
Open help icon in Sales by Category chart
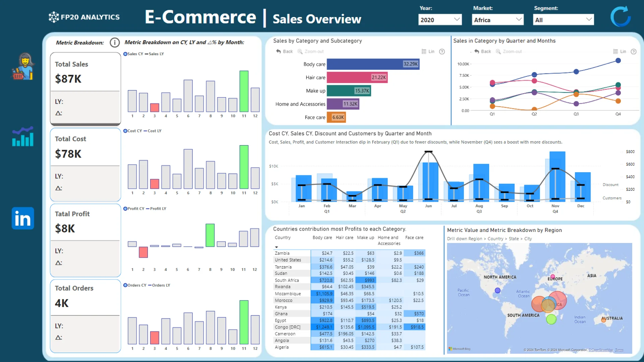(x=442, y=51)
